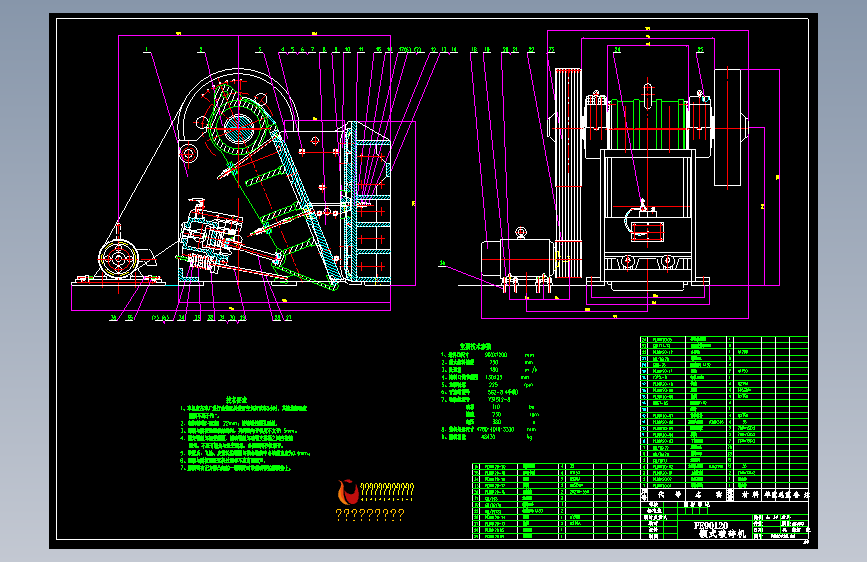Click part balloon number 18 in front view
The width and height of the screenshot is (867, 562).
click(x=474, y=50)
